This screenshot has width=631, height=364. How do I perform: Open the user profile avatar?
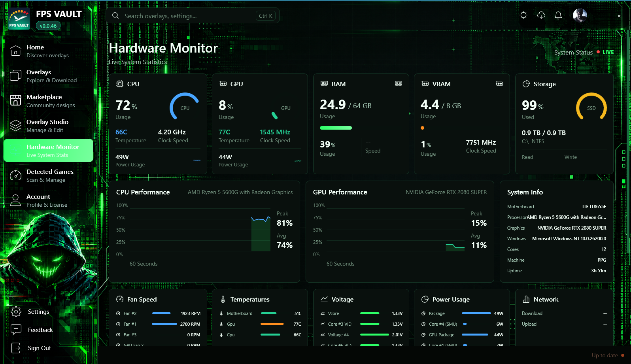(580, 15)
